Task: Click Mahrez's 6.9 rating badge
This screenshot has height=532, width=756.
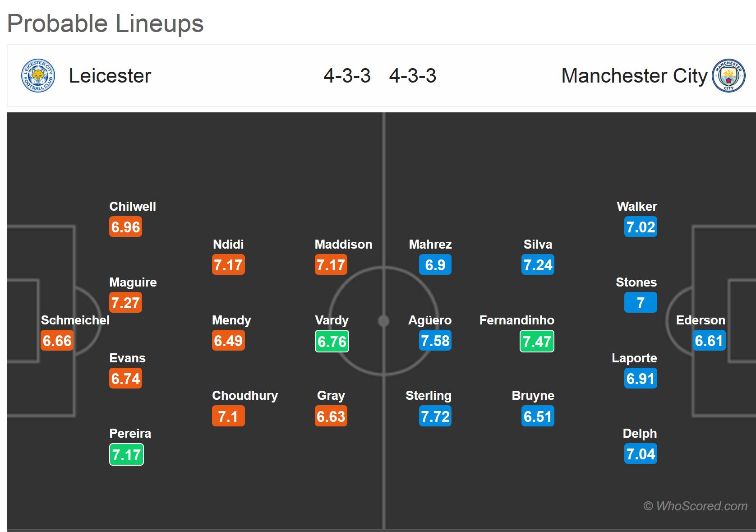Action: click(435, 265)
